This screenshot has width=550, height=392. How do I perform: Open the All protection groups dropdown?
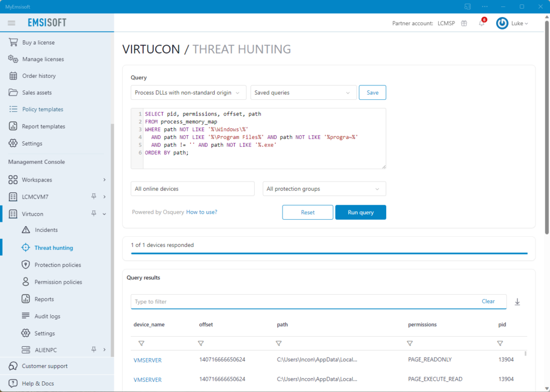(x=324, y=188)
